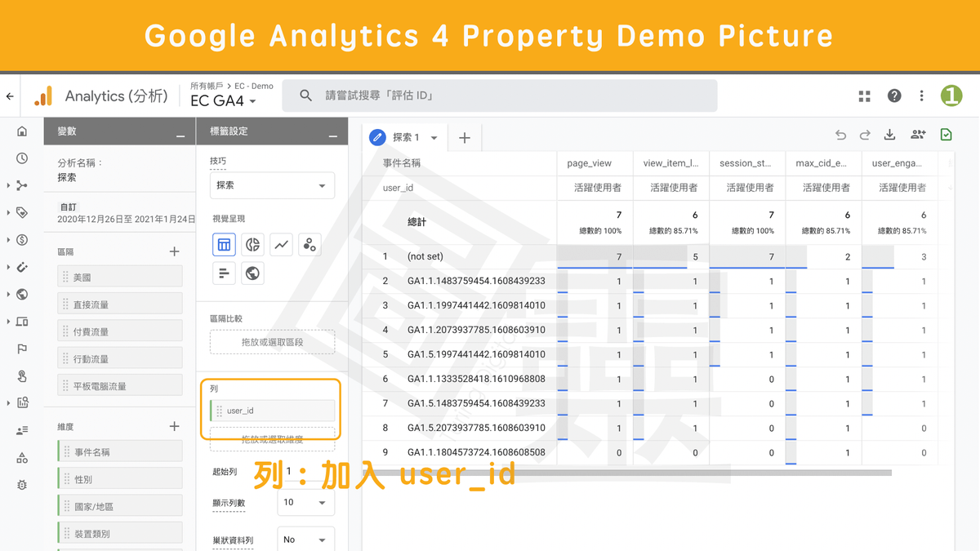Select the table visualization icon
The width and height of the screenshot is (980, 551).
(224, 244)
